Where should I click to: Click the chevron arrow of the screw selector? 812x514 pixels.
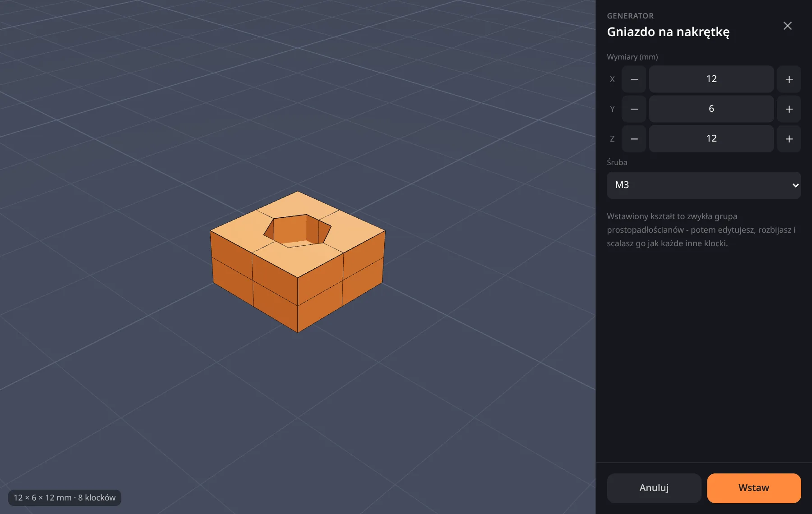tap(795, 185)
